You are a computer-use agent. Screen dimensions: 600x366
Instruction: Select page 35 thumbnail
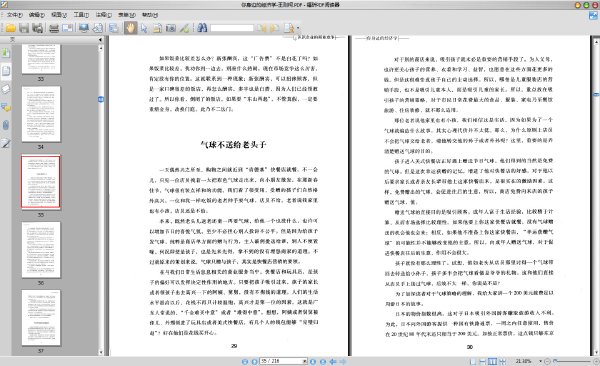click(41, 182)
